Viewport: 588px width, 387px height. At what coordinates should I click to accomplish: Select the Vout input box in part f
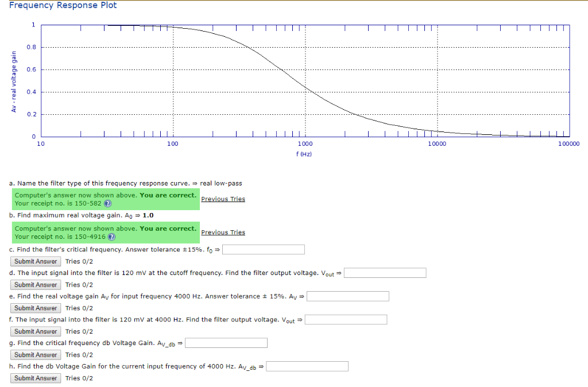coord(346,319)
